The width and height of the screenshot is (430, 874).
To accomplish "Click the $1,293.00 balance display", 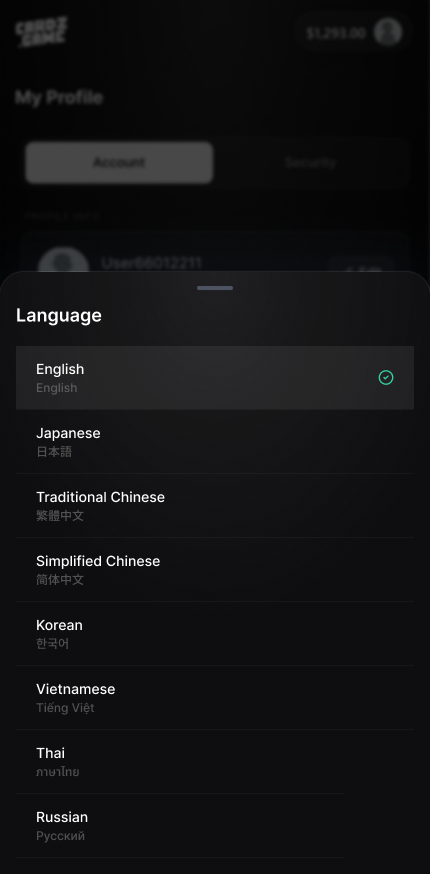I will (x=336, y=33).
